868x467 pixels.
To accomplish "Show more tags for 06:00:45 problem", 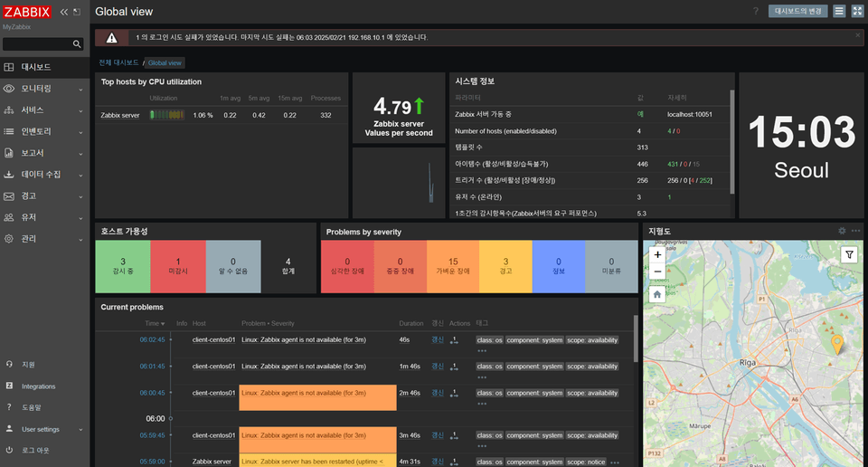I will 482,404.
